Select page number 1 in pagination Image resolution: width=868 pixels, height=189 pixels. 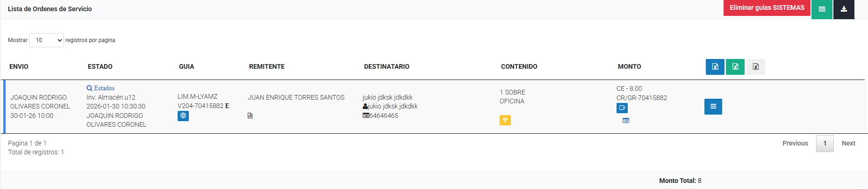(x=825, y=143)
